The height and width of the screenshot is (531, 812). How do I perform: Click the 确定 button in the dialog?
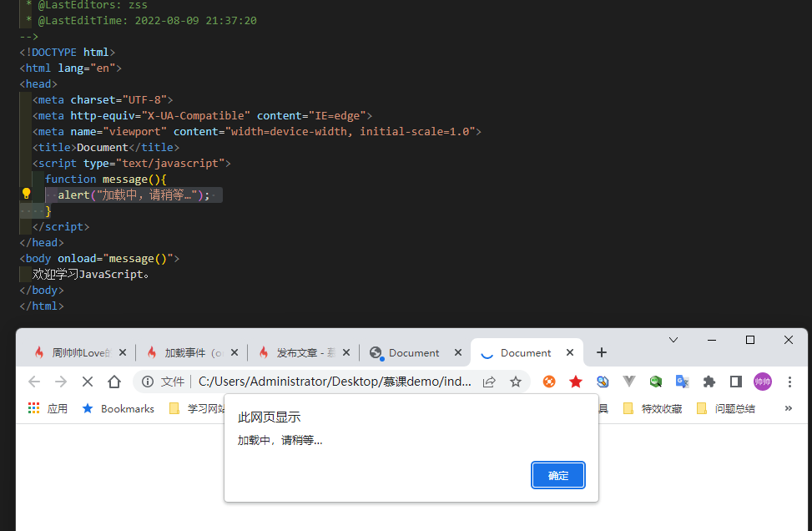(x=557, y=475)
